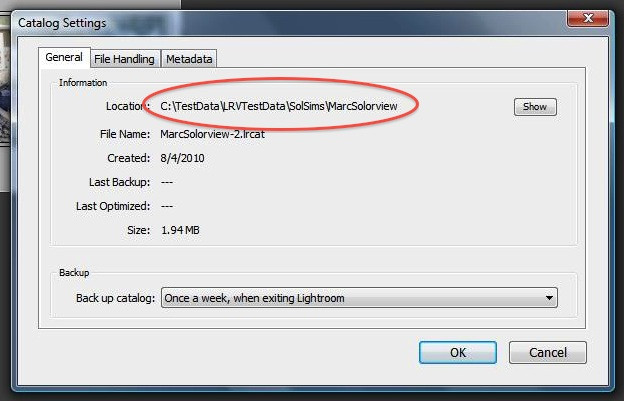624x401 pixels.
Task: Click the Back up catalog label
Action: [x=115, y=298]
